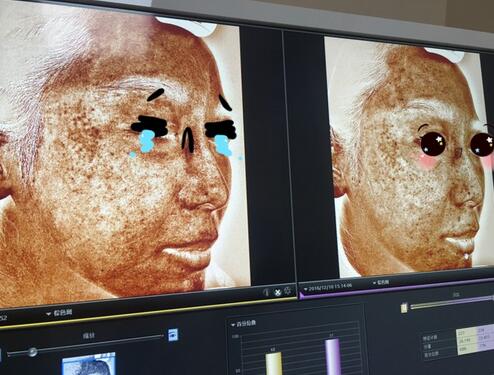The image size is (494, 375).
Task: Click the left zoom slider round handle
Action: pos(32,352)
